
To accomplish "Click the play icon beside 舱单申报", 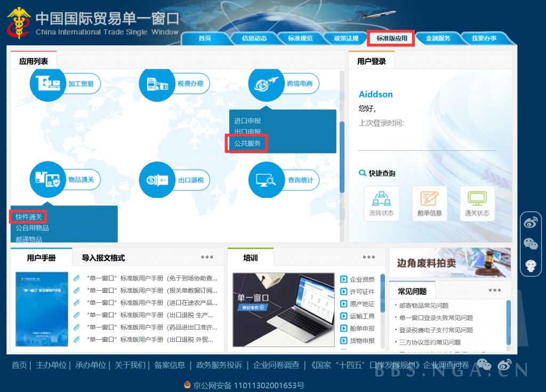I will [x=344, y=328].
